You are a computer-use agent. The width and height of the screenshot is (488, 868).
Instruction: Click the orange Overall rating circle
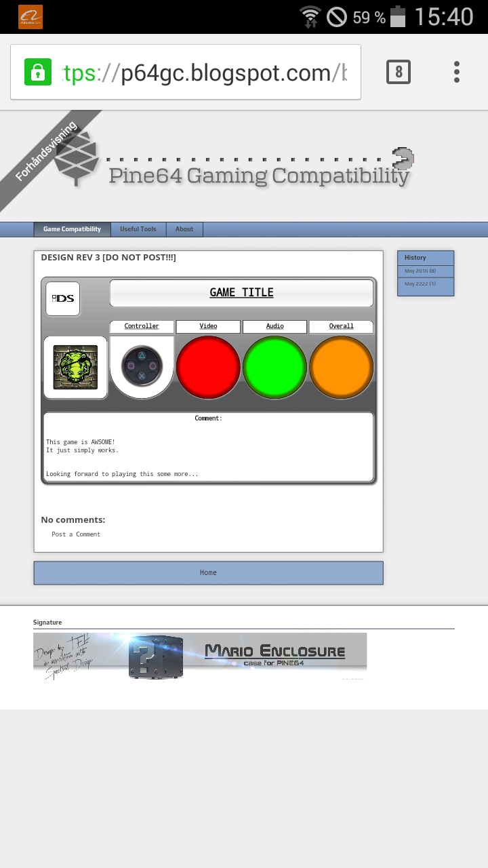341,368
